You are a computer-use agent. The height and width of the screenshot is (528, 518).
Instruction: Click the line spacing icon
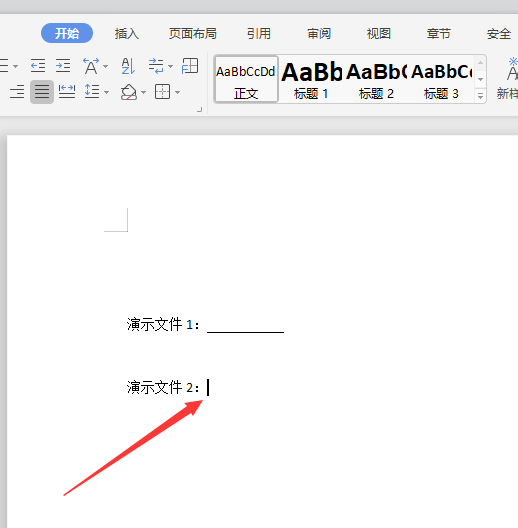pyautogui.click(x=92, y=91)
